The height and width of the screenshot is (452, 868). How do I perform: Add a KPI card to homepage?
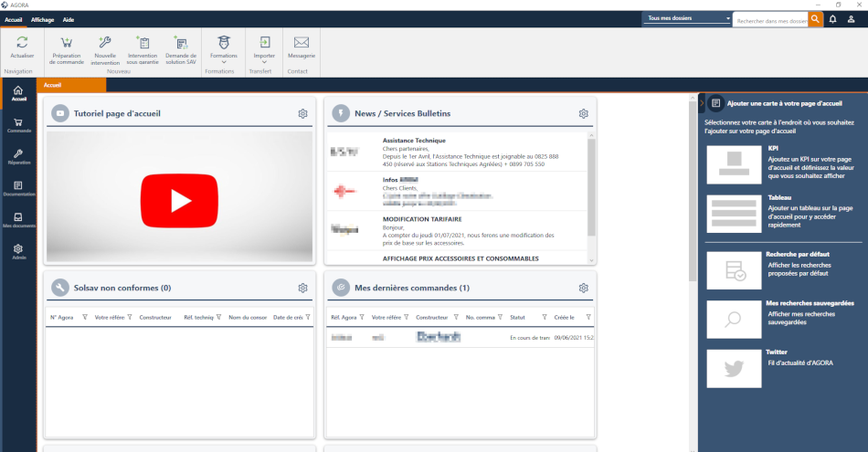click(x=734, y=162)
